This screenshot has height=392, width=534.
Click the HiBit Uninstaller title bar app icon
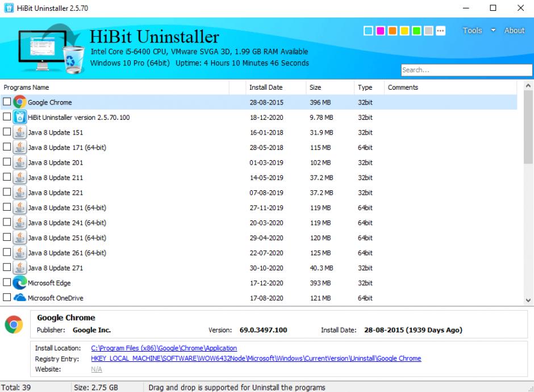click(x=9, y=8)
